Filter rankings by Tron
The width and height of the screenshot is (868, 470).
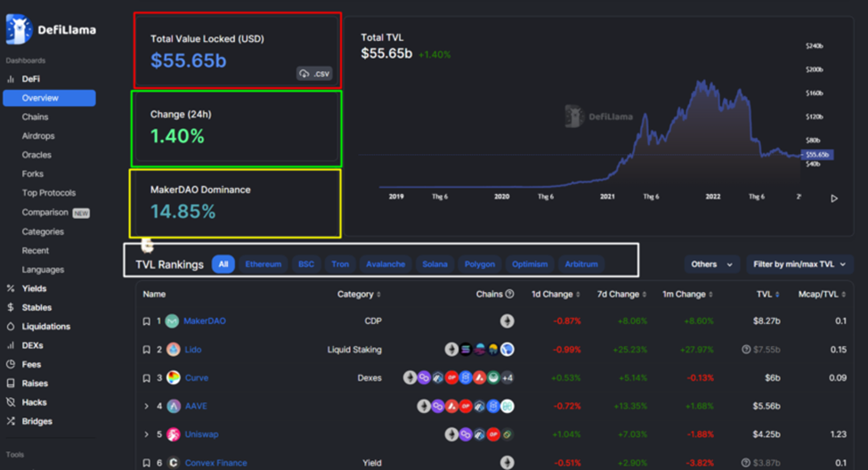(340, 264)
